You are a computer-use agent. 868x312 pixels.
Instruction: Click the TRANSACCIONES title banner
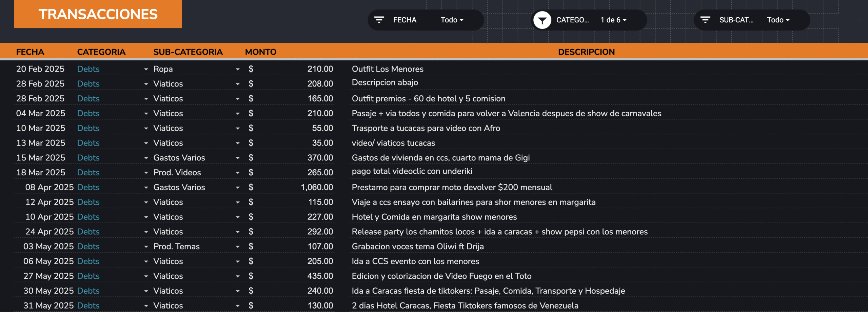[98, 14]
